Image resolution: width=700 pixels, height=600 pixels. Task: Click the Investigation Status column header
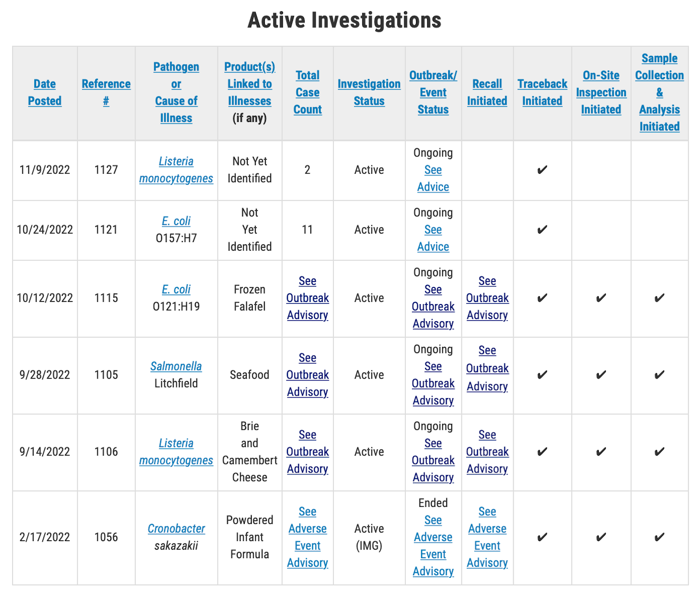[369, 93]
